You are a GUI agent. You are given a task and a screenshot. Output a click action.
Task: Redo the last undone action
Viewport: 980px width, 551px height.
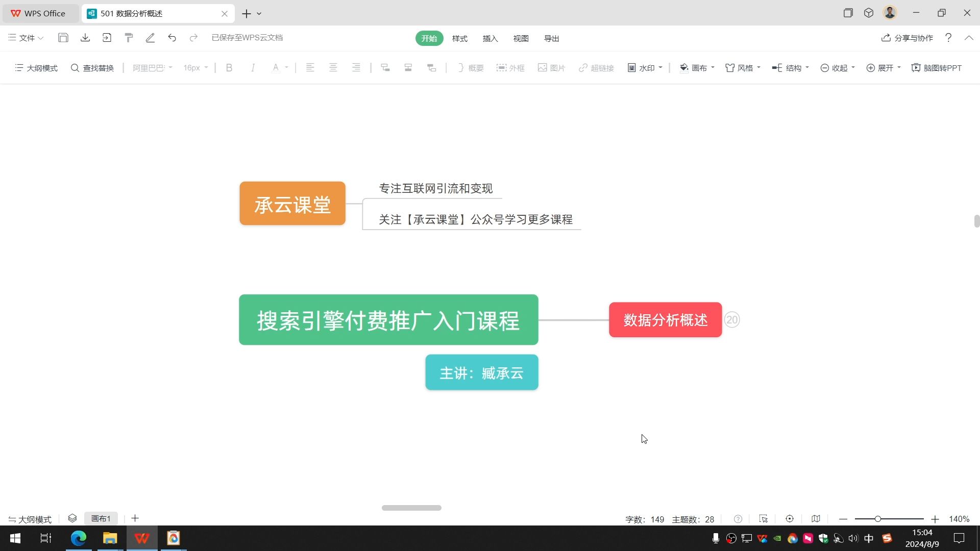click(193, 38)
